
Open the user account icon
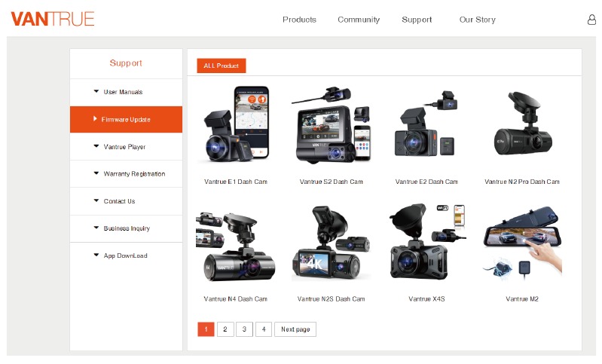591,20
